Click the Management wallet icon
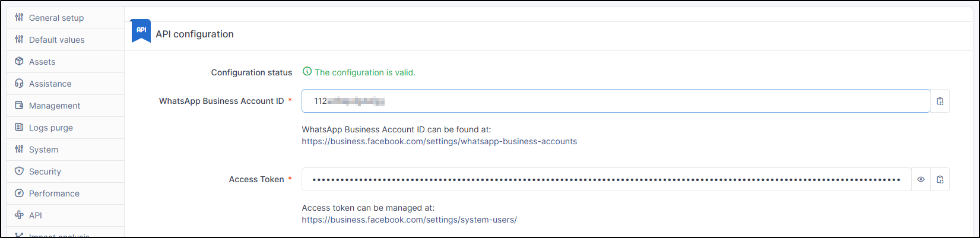Viewport: 980px width, 238px height. (19, 106)
